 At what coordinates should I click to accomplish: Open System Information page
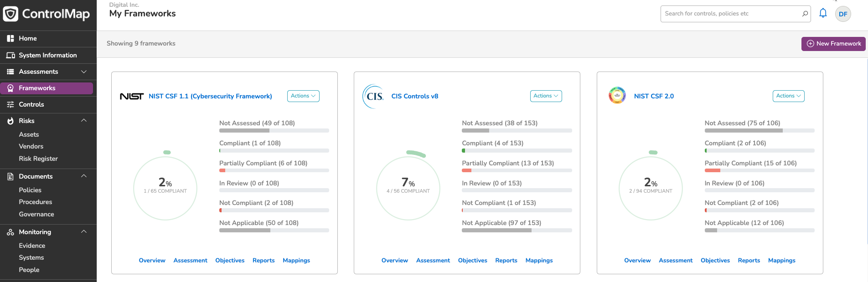tap(48, 55)
